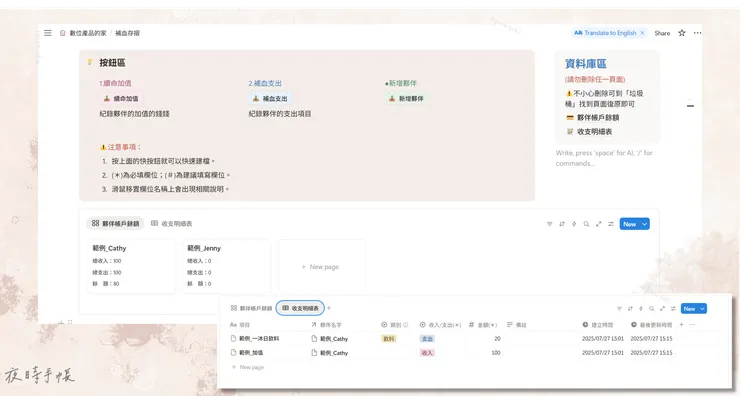The image size is (740, 396).
Task: Click New page row below the table
Action: pos(248,367)
